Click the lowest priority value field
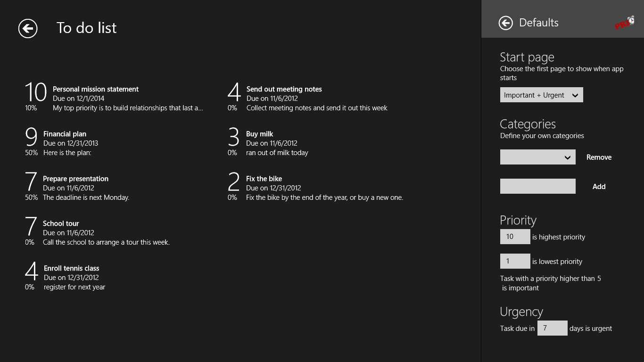The width and height of the screenshot is (644, 362). 515,261
